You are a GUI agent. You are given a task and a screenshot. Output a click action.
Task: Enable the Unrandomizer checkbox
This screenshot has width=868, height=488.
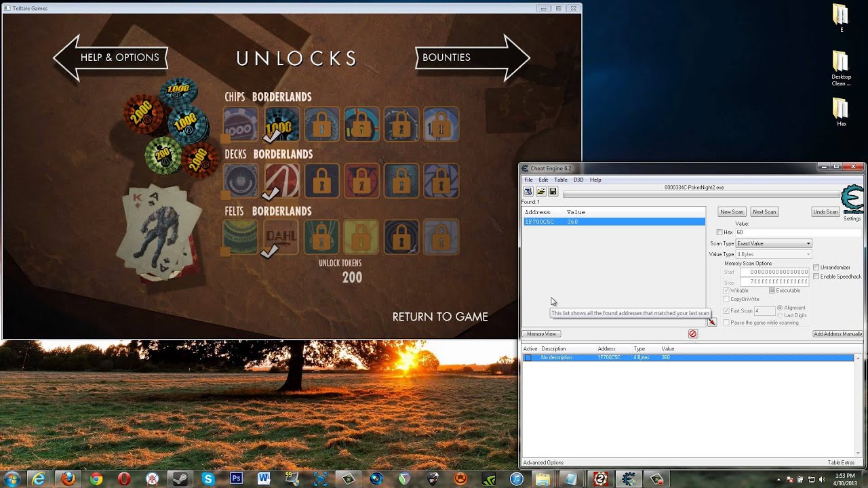(816, 267)
